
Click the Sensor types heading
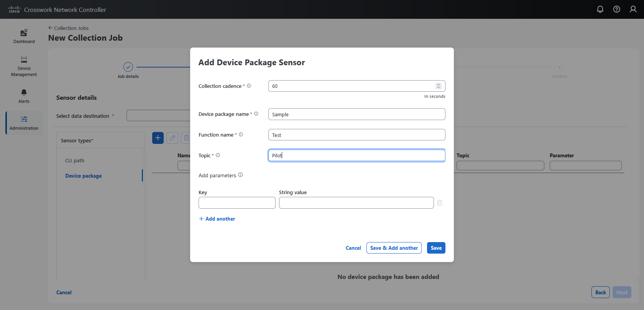coord(77,140)
